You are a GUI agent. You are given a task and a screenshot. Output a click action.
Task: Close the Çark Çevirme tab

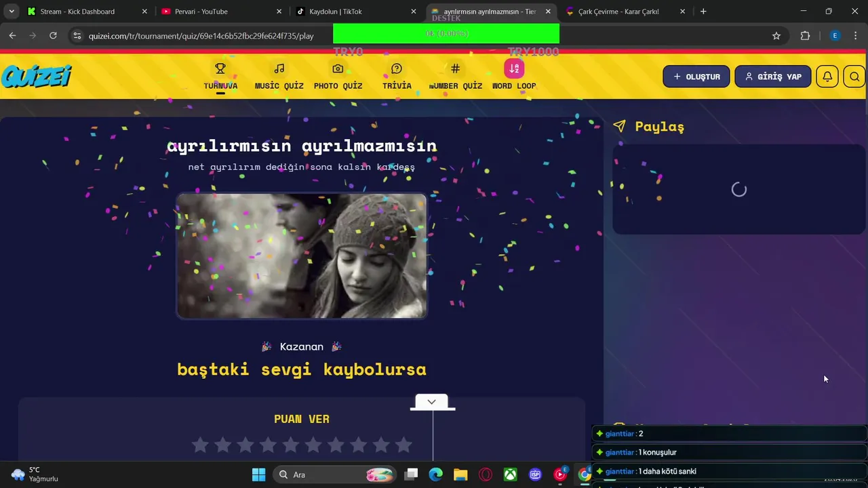[682, 12]
